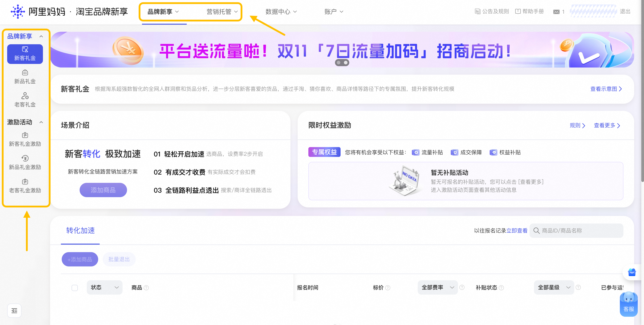Click the 权益补贴 benefit icon
The width and height of the screenshot is (644, 325).
pyautogui.click(x=494, y=152)
